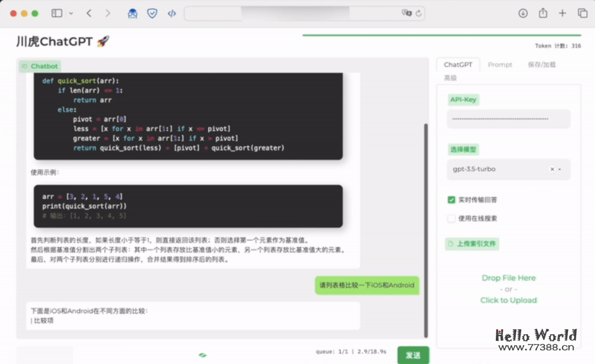Disable the 实时传输回答 checkbox
The width and height of the screenshot is (595, 364).
pyautogui.click(x=451, y=200)
